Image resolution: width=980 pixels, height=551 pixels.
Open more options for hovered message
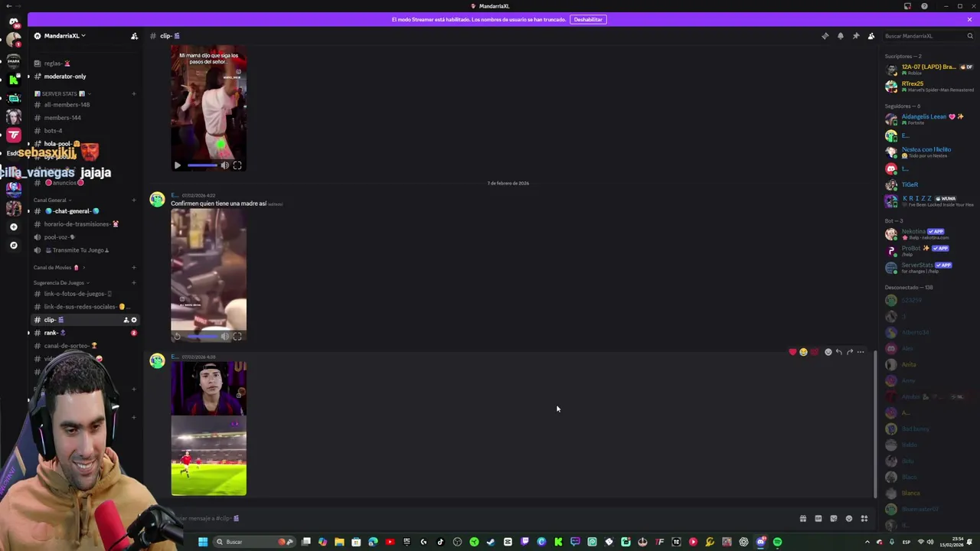click(861, 352)
